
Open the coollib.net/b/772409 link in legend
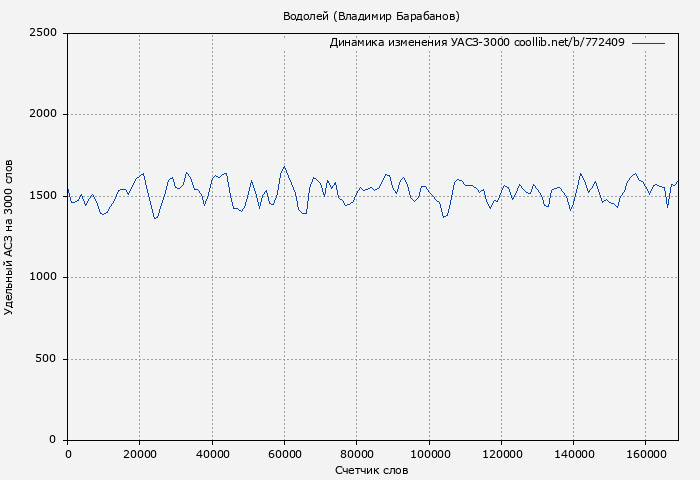click(569, 43)
